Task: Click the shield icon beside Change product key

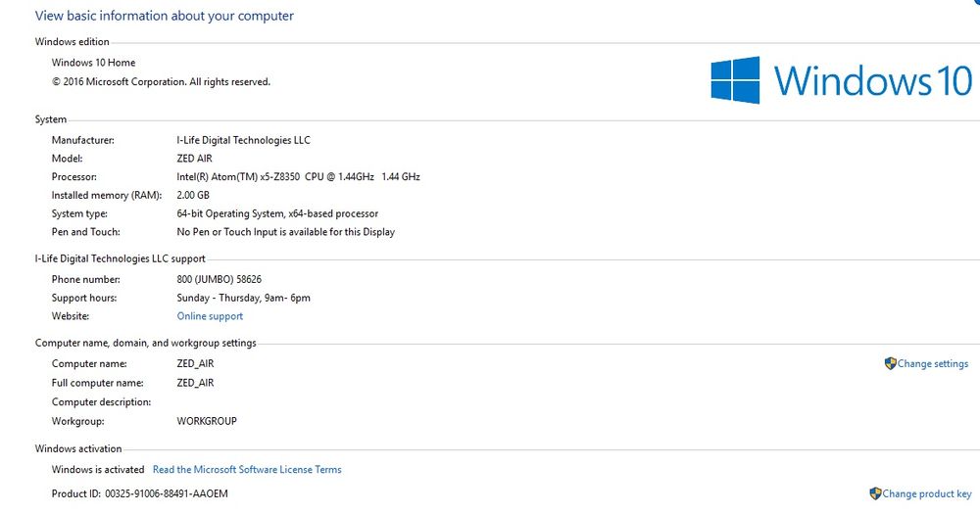Action: tap(875, 493)
